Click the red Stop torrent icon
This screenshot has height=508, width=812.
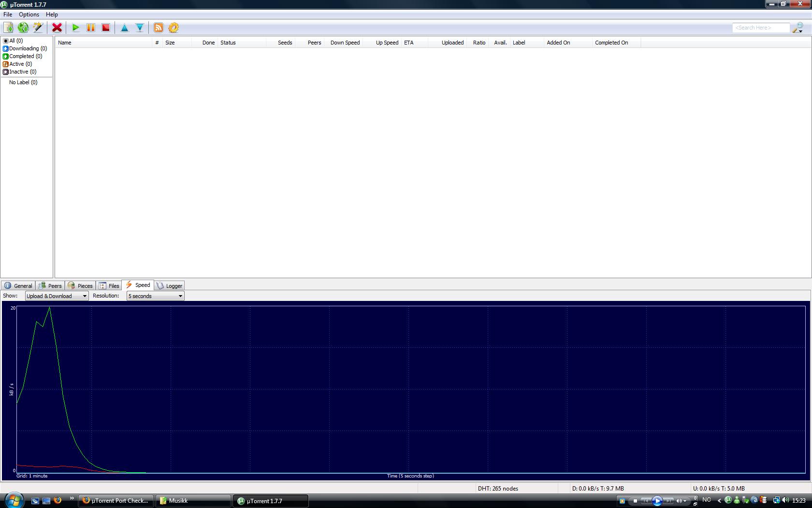(x=106, y=28)
